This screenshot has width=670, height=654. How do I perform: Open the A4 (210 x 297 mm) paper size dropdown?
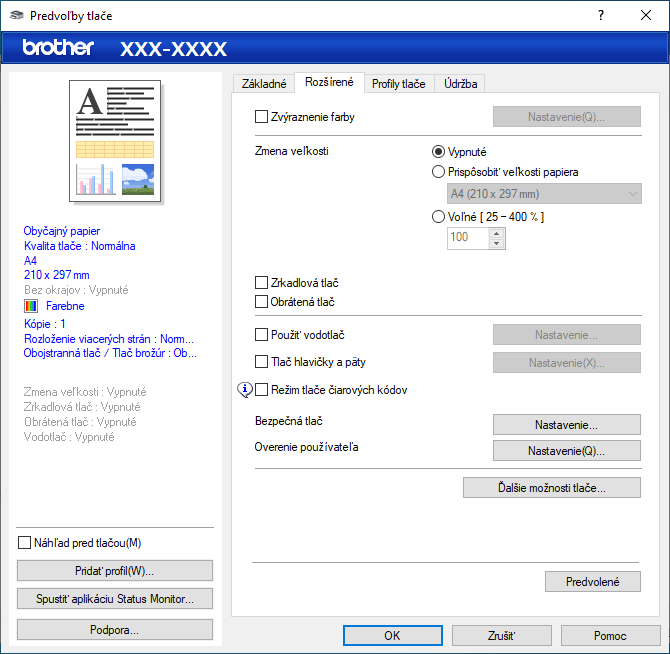tap(544, 194)
